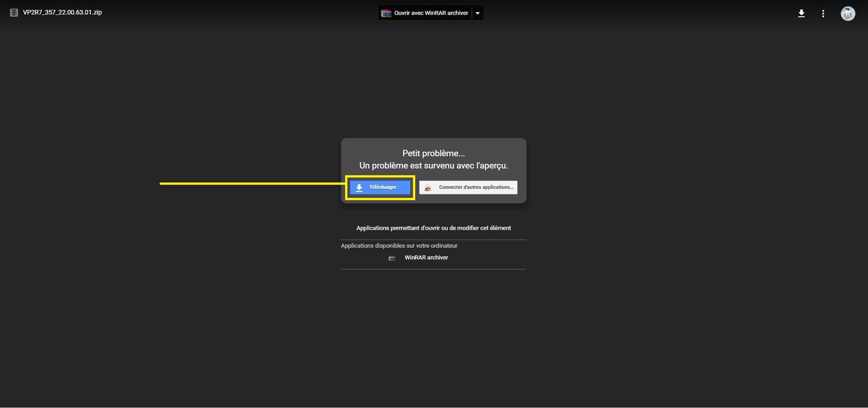
Task: Open file with WinRAR archiver from top bar
Action: [x=431, y=13]
